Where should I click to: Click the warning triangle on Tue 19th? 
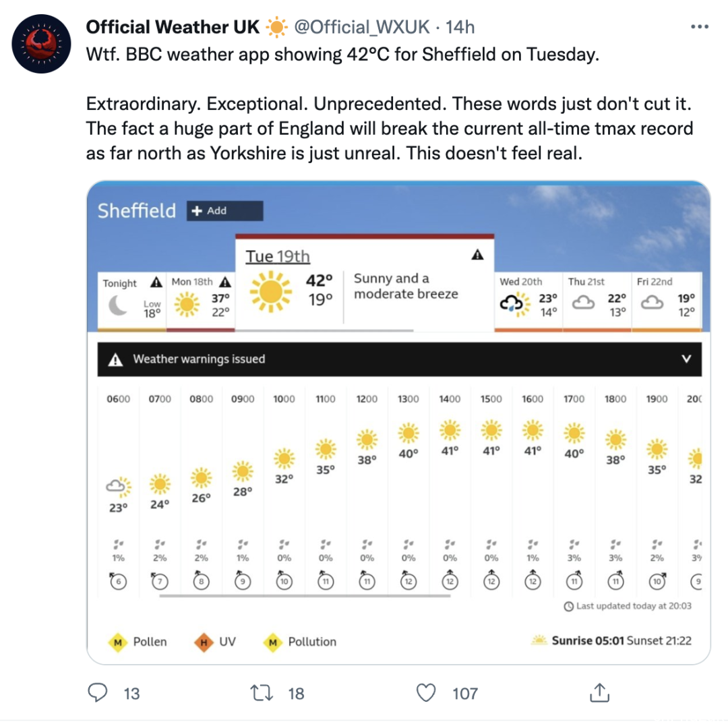pyautogui.click(x=478, y=255)
